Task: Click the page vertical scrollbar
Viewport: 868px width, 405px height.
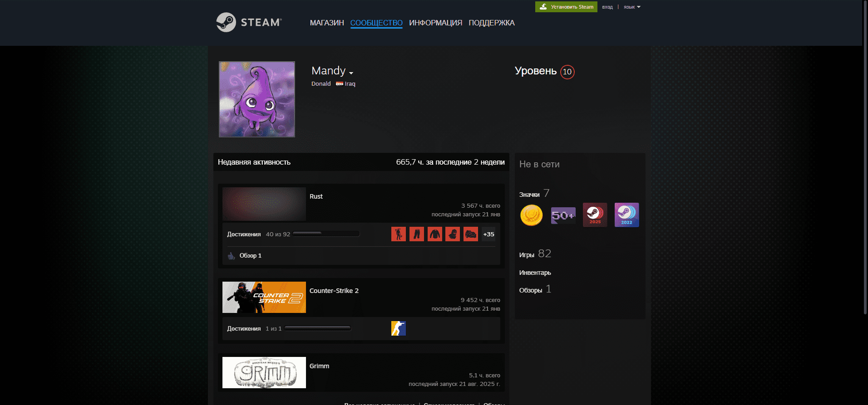Action: click(x=865, y=157)
